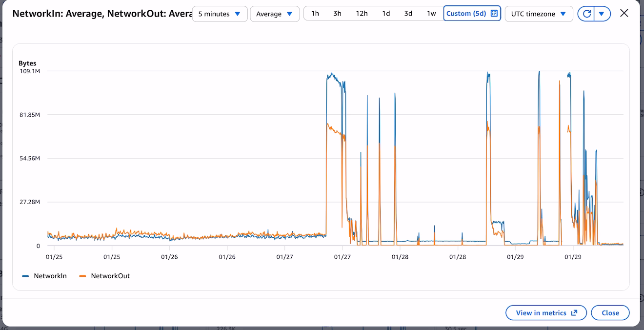The image size is (644, 330).
Task: Select the 1h time range preset
Action: (315, 13)
